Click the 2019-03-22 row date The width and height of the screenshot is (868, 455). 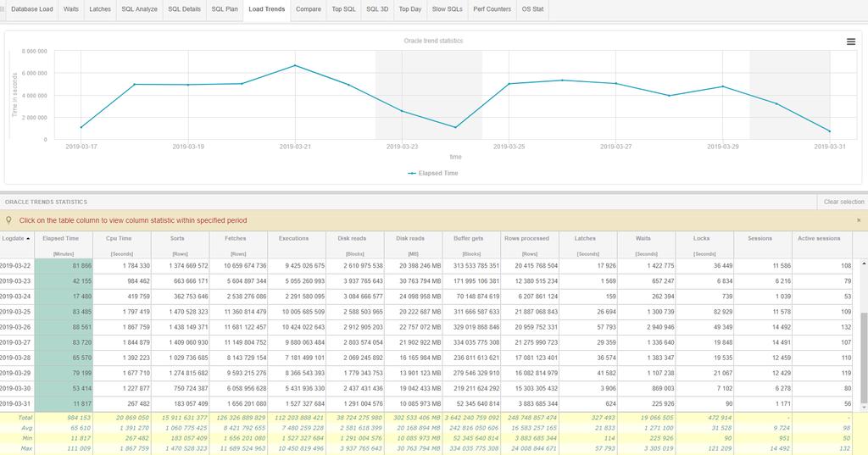point(15,266)
